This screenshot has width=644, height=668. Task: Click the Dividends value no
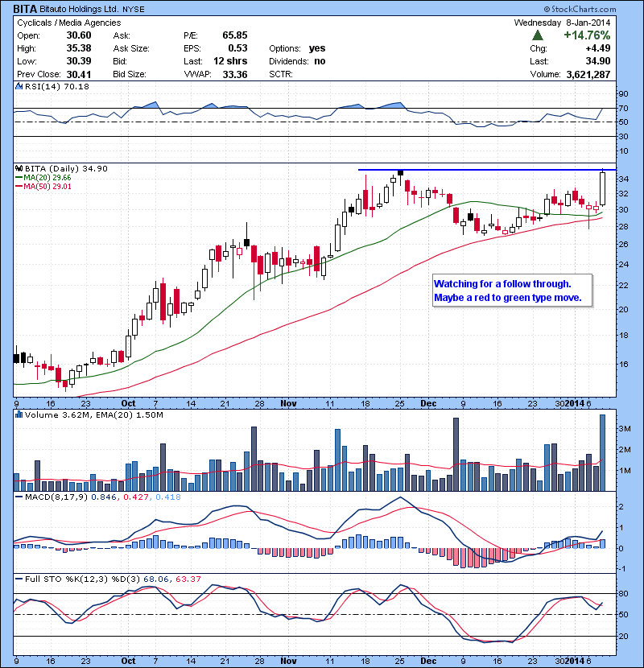tap(320, 61)
